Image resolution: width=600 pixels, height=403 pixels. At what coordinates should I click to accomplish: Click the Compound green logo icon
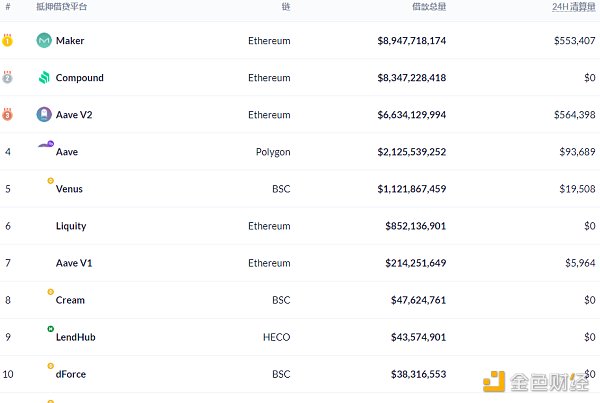click(x=44, y=78)
